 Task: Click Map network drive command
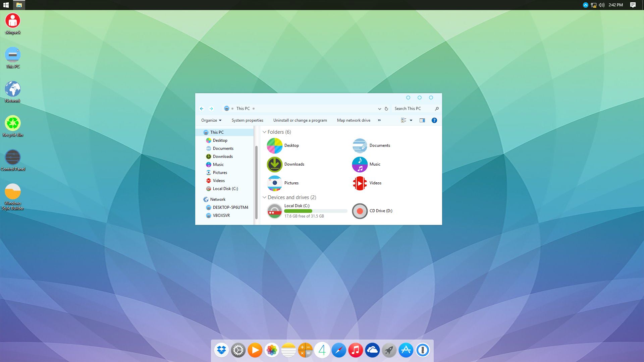[354, 120]
